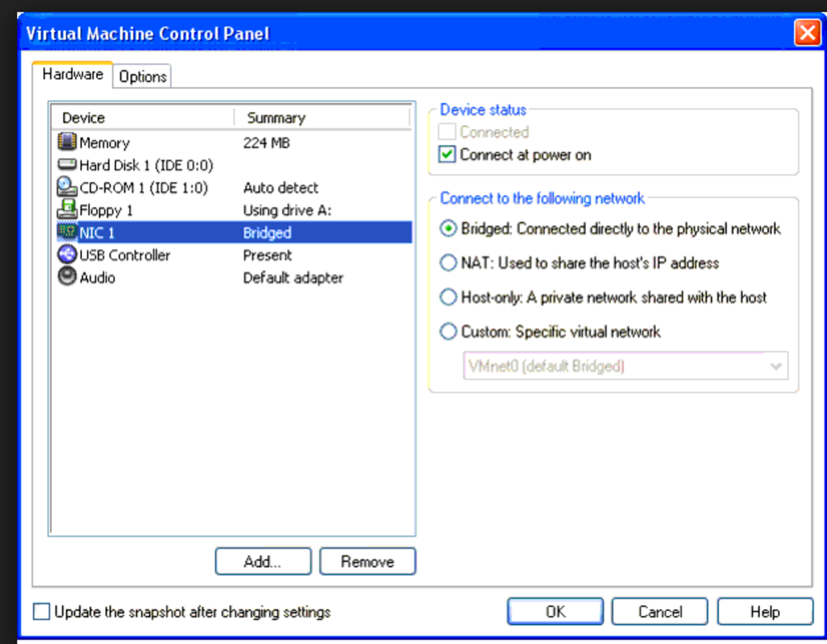Select Custom specific virtual network option
Image resolution: width=827 pixels, height=644 pixels.
pyautogui.click(x=448, y=332)
